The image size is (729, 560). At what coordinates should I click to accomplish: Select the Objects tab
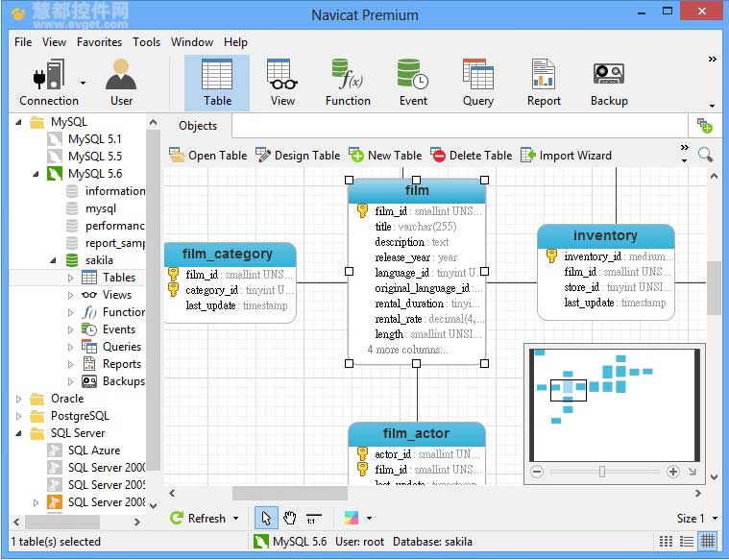pyautogui.click(x=198, y=126)
